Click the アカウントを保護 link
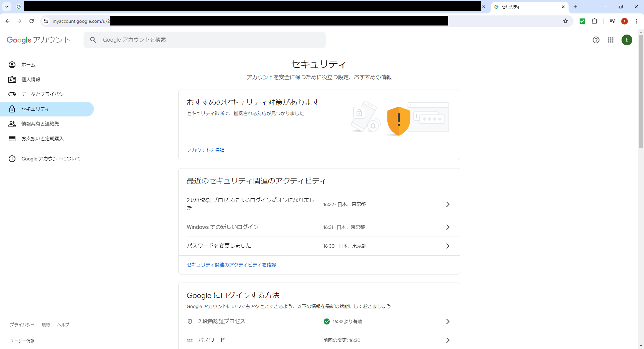 (x=205, y=150)
